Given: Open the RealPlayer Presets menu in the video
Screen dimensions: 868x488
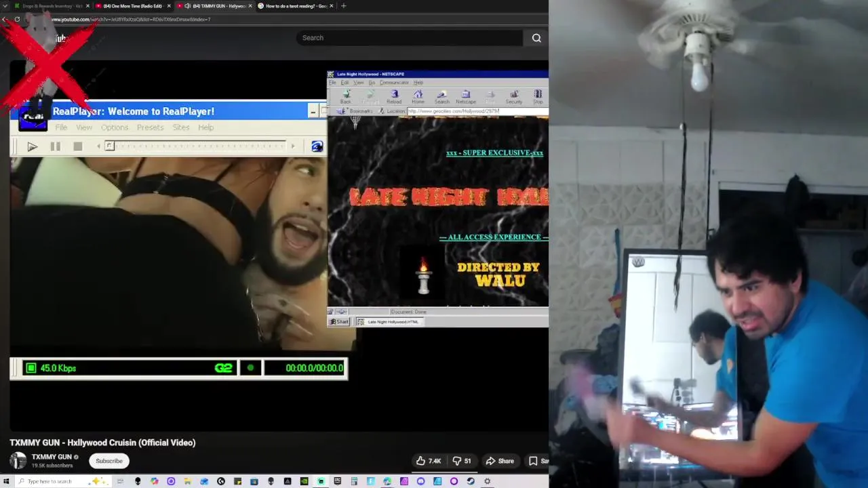Looking at the screenshot, I should 150,127.
